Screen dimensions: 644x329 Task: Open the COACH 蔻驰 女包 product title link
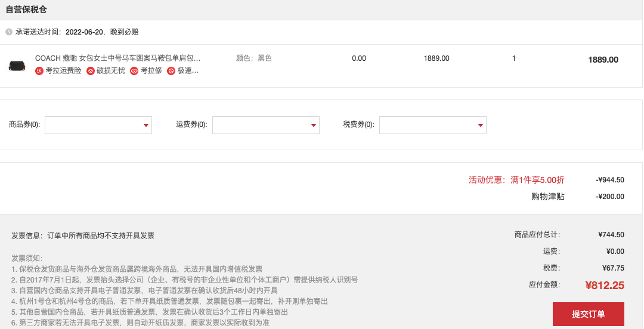(118, 58)
